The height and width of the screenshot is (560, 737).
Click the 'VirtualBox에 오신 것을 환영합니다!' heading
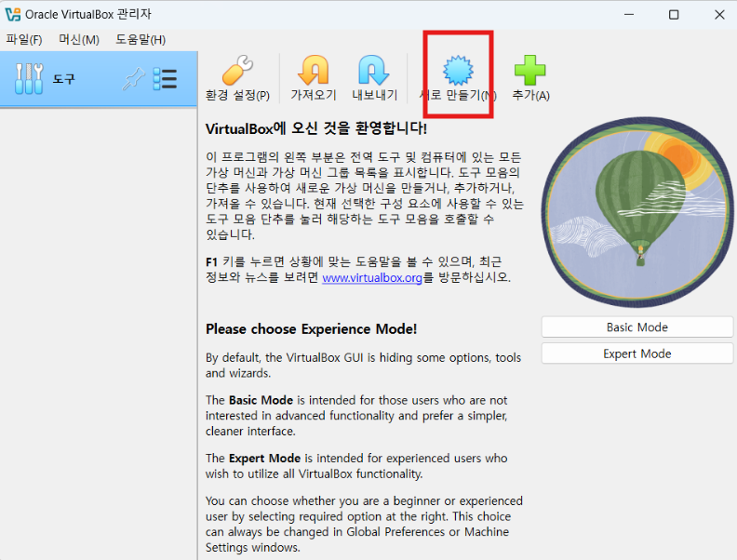tap(316, 128)
